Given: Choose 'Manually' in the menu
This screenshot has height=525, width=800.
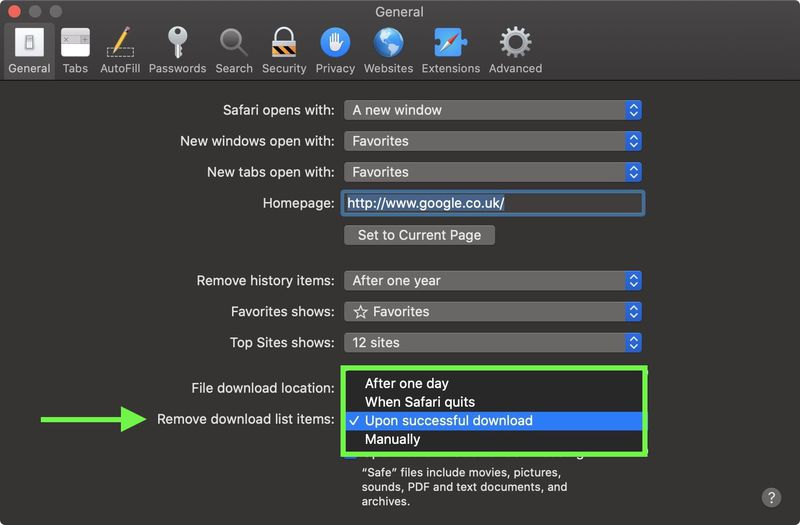Looking at the screenshot, I should [x=493, y=439].
